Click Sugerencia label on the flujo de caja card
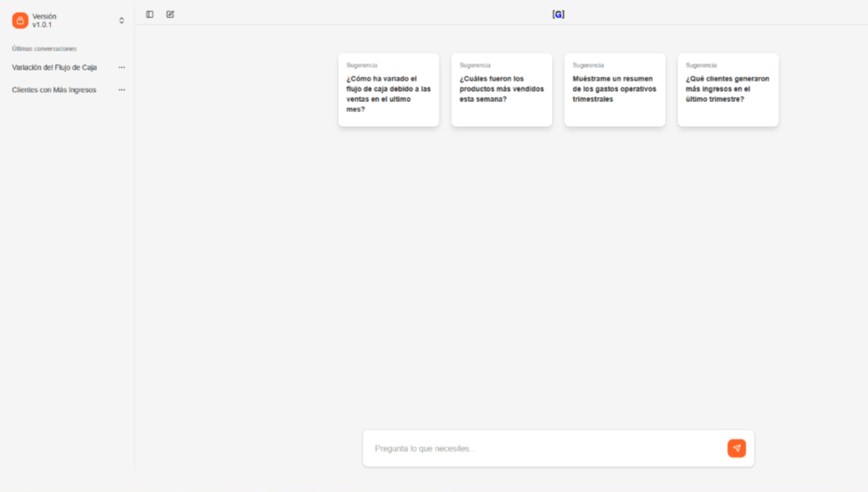Image resolution: width=868 pixels, height=492 pixels. [362, 65]
